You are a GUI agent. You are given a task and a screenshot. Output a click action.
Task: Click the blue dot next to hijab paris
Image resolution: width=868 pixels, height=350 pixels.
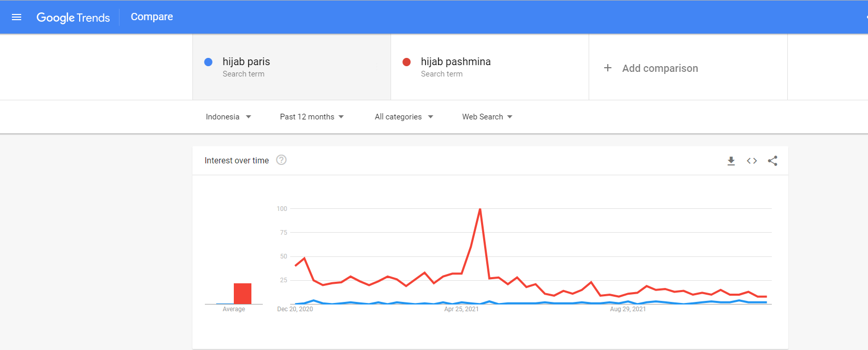208,62
